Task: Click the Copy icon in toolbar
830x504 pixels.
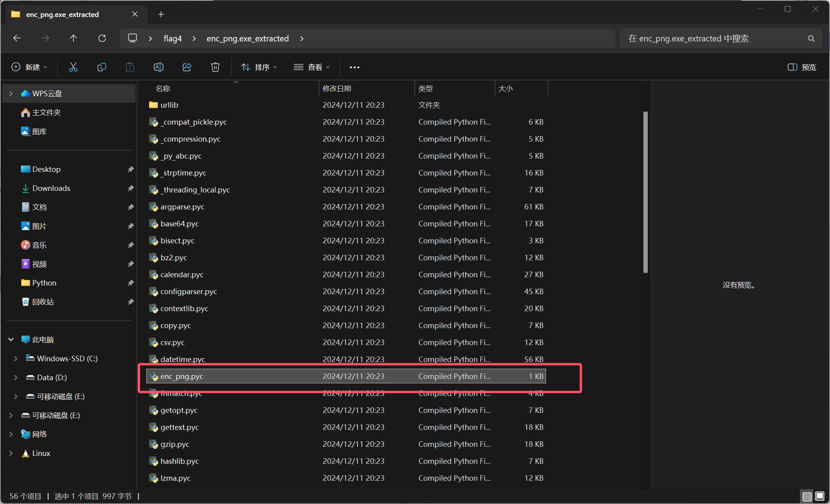Action: click(102, 67)
